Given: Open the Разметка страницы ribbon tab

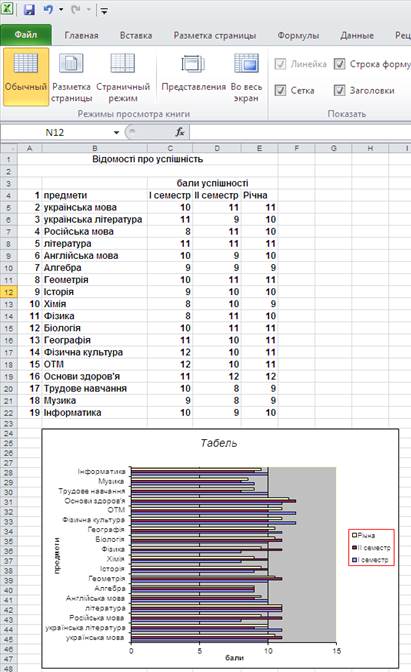Looking at the screenshot, I should [215, 36].
